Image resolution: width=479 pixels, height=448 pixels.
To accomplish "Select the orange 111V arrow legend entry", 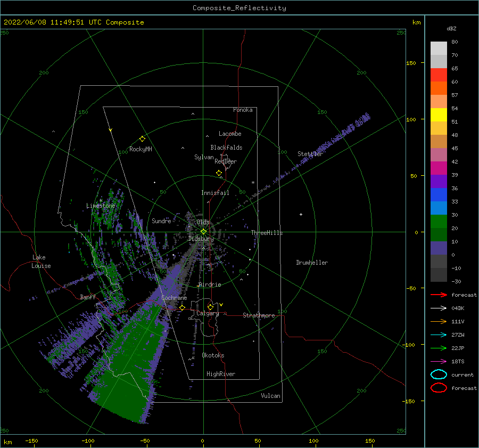I will [439, 321].
